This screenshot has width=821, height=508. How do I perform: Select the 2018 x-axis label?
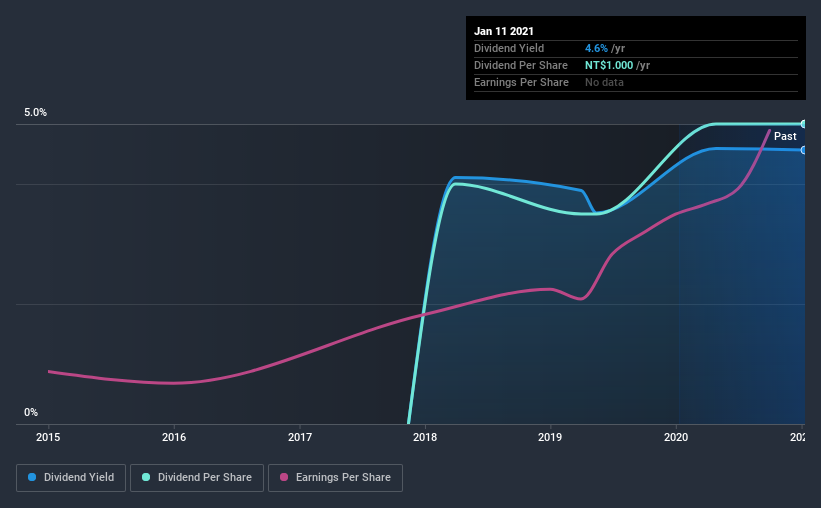click(x=425, y=437)
